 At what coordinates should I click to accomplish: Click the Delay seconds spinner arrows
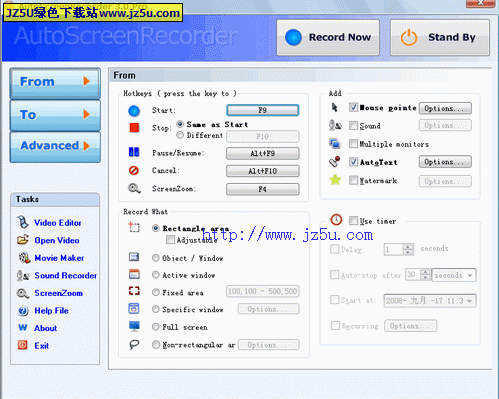(x=408, y=249)
